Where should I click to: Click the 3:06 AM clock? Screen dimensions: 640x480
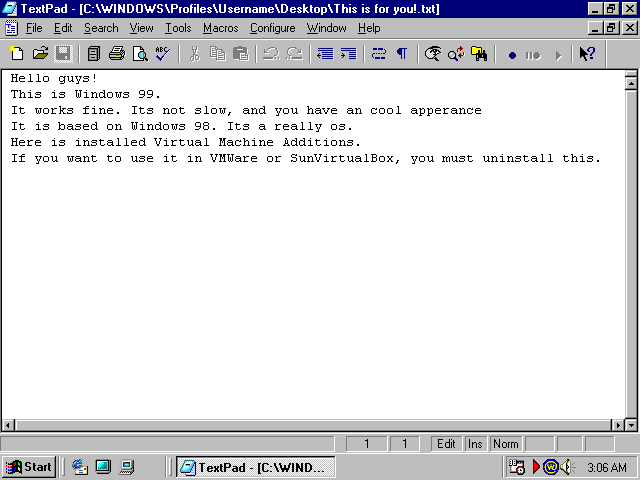pos(607,467)
